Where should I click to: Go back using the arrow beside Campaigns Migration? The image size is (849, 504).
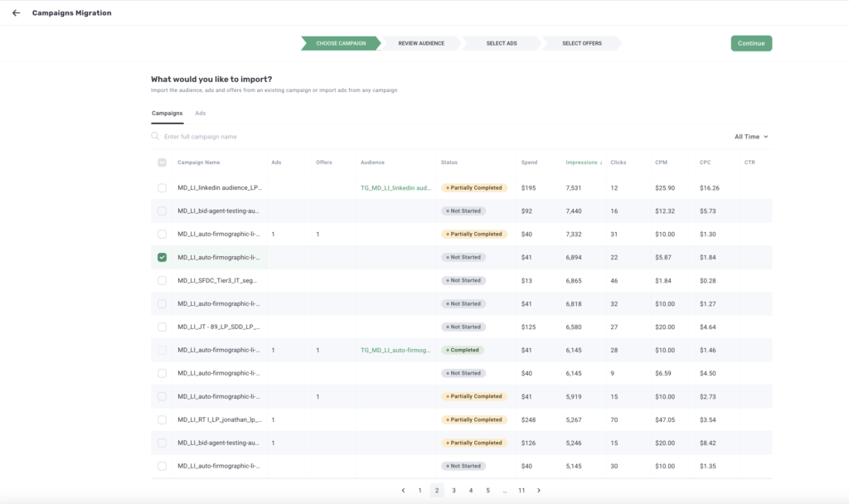tap(17, 13)
